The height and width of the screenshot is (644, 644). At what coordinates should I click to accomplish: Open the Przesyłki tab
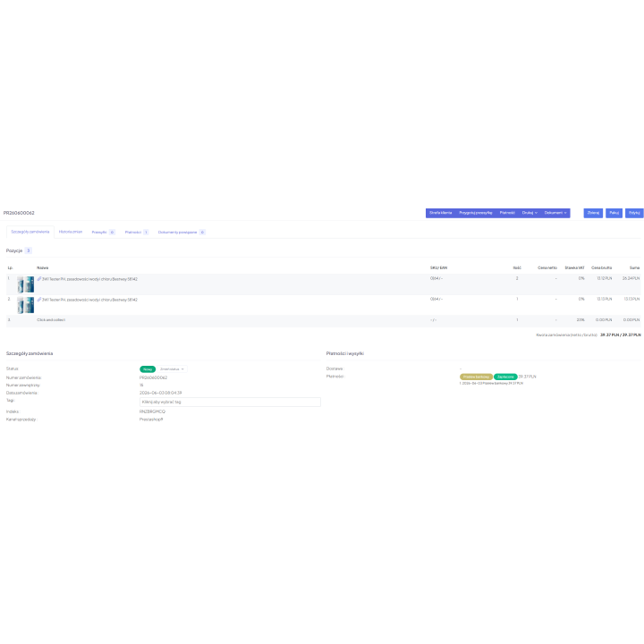pyautogui.click(x=103, y=233)
